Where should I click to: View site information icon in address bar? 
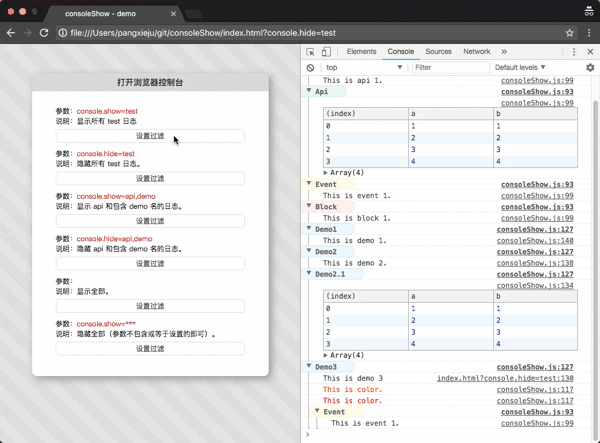pyautogui.click(x=62, y=33)
